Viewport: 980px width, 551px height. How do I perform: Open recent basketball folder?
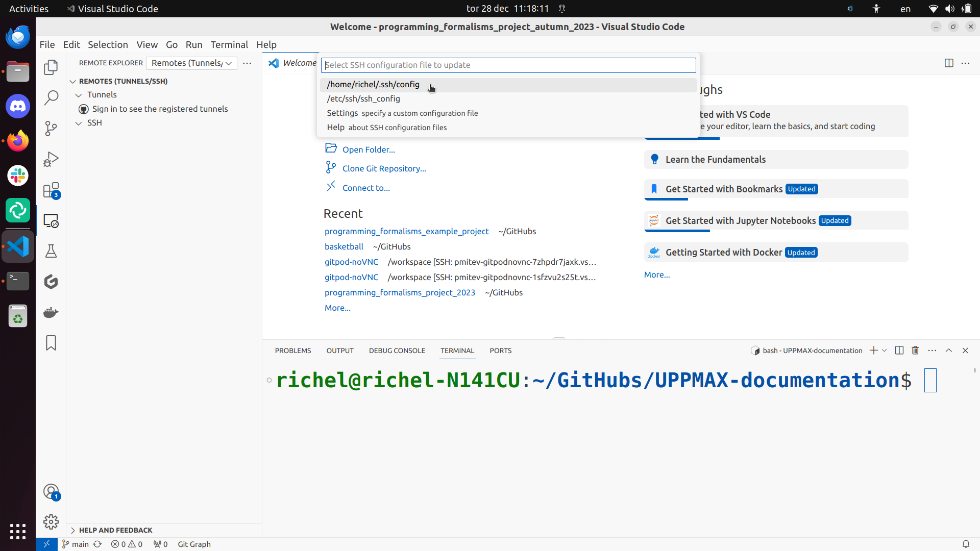[x=344, y=246]
